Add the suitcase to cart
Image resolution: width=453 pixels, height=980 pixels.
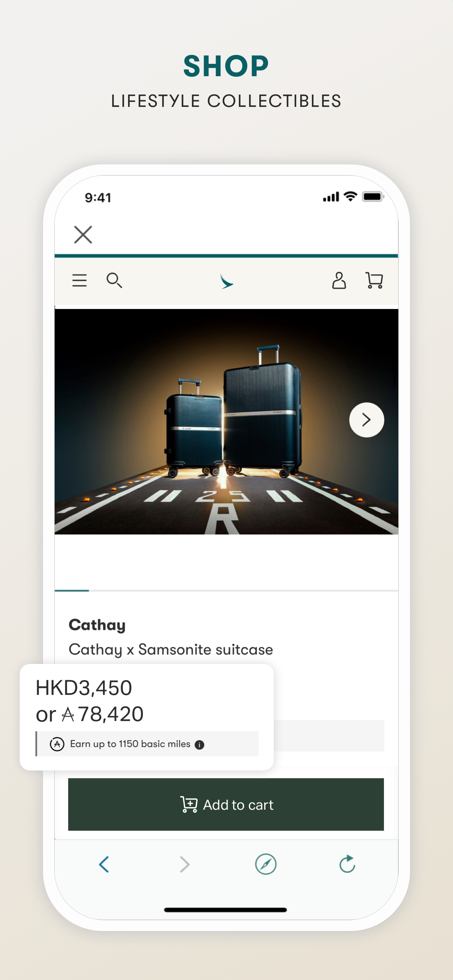226,804
